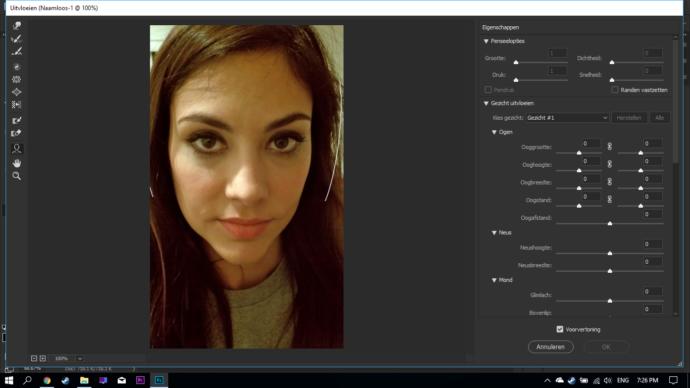Screen dimensions: 690x388
Task: Select the Twirl Clockwise tool
Action: point(17,67)
